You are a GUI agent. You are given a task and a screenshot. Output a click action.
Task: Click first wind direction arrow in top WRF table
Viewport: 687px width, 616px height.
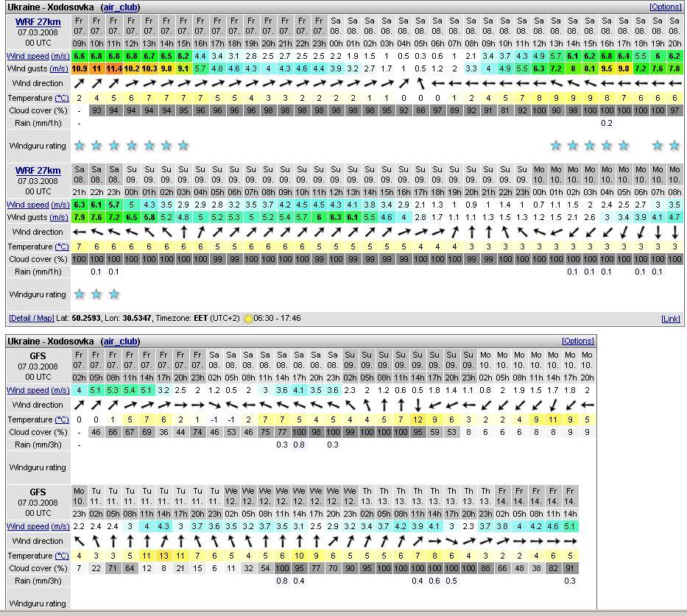[80, 83]
